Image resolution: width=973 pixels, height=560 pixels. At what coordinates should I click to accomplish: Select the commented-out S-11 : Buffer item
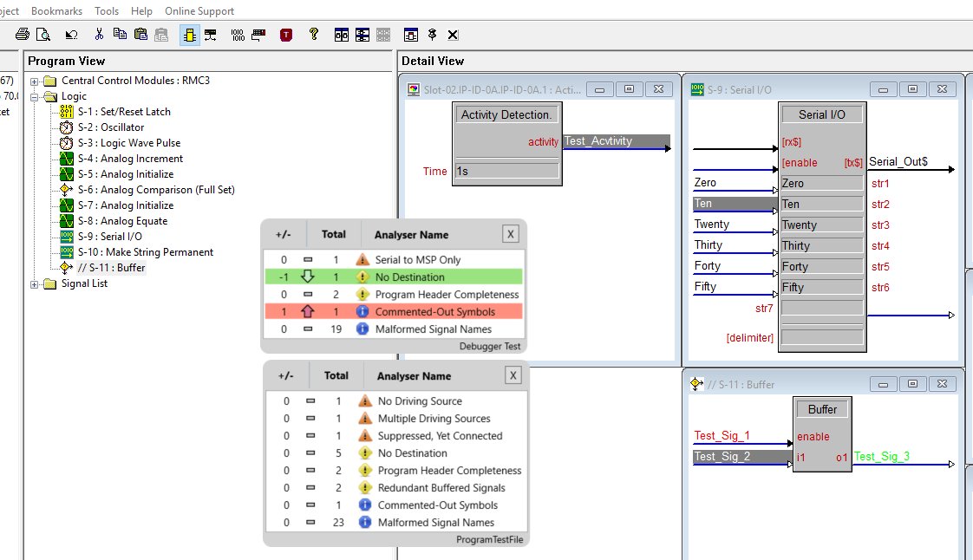112,268
